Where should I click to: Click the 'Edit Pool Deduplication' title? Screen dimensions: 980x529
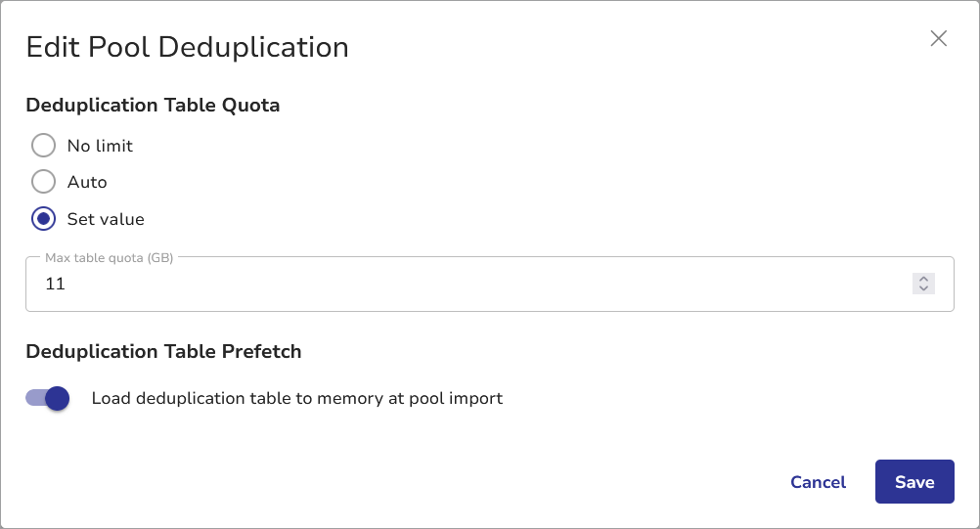pos(187,47)
